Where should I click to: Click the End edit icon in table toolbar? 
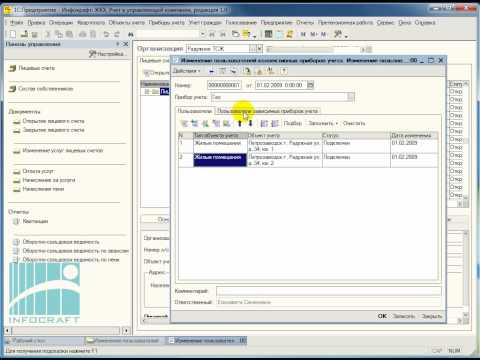pyautogui.click(x=227, y=124)
